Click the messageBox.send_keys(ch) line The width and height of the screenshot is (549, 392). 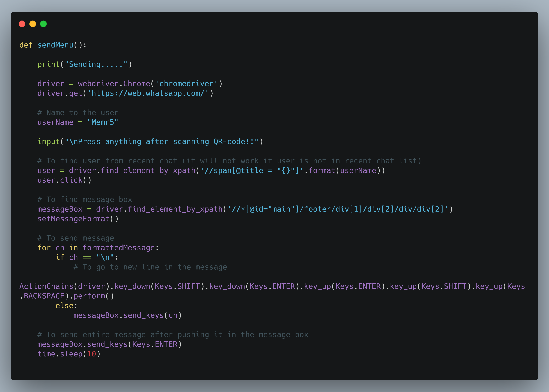[127, 315]
